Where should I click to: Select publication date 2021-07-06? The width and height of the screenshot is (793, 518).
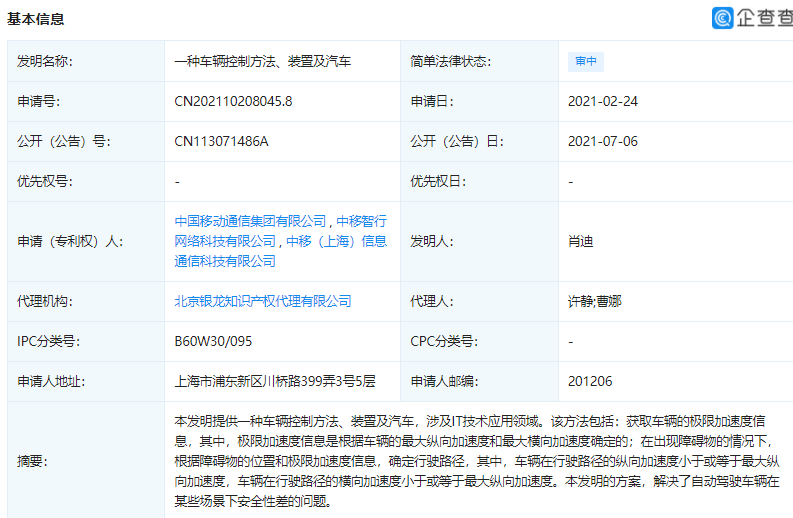click(x=603, y=141)
